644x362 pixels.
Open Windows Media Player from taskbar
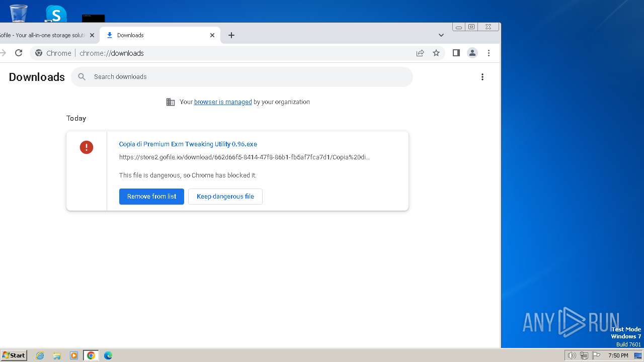coord(74,355)
